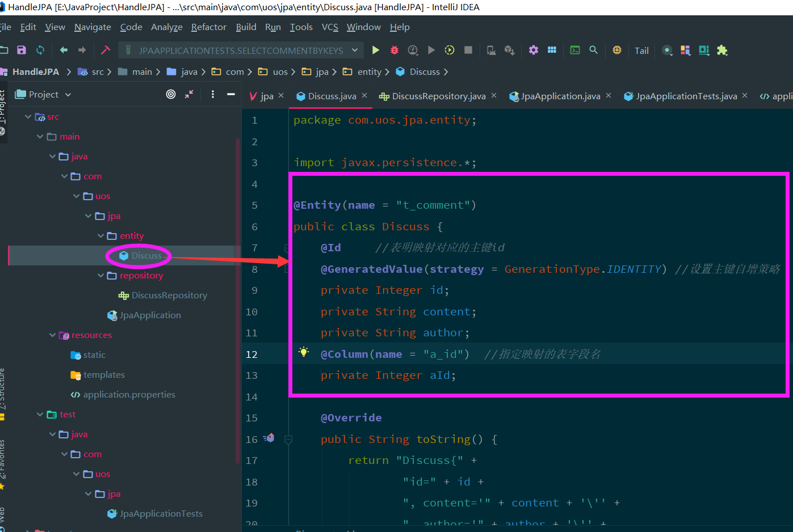Open the Refactor menu
The image size is (793, 532).
click(208, 27)
